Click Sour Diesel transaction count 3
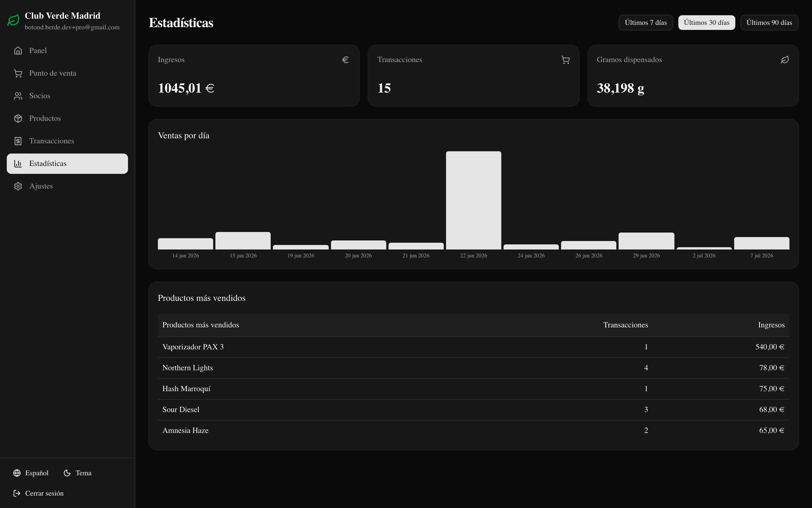 pos(646,409)
